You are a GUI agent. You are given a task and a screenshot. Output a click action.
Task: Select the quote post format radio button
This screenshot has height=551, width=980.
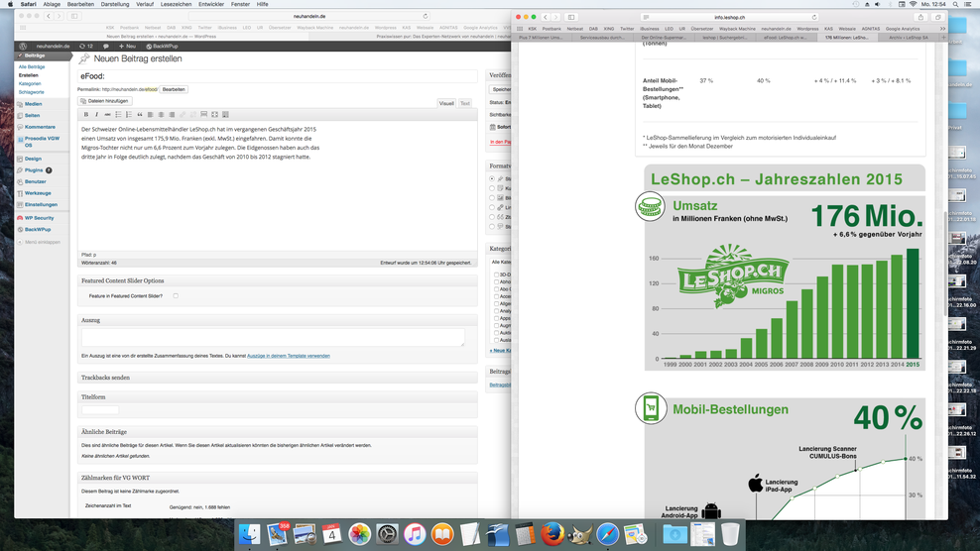pyautogui.click(x=492, y=217)
